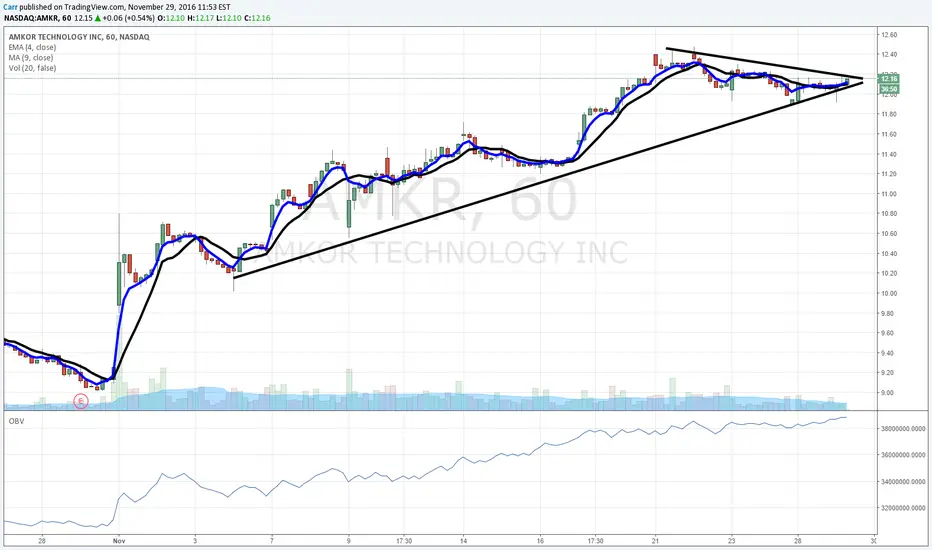Click the 12.40 price axis label
The height and width of the screenshot is (550, 932).
pyautogui.click(x=889, y=55)
